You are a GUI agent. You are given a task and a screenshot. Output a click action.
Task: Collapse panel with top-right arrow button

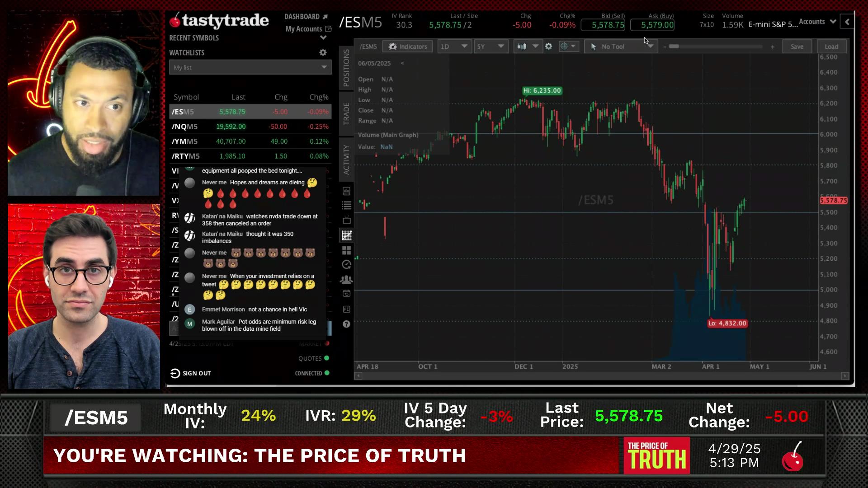[x=847, y=21]
